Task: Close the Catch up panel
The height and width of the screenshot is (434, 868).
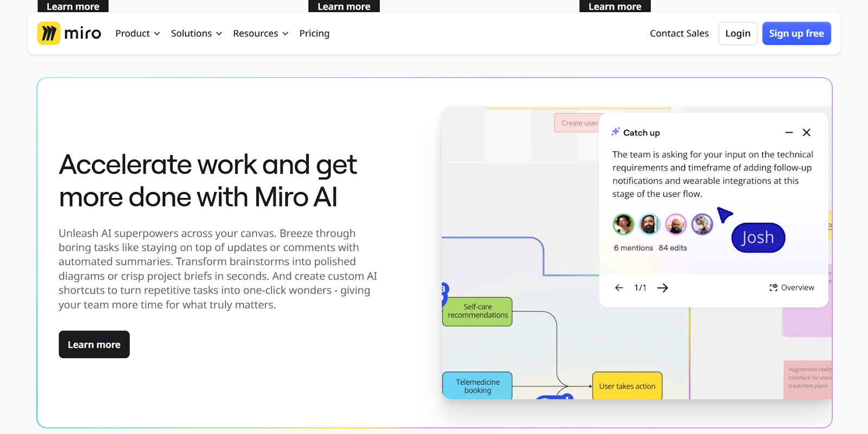Action: click(x=807, y=132)
